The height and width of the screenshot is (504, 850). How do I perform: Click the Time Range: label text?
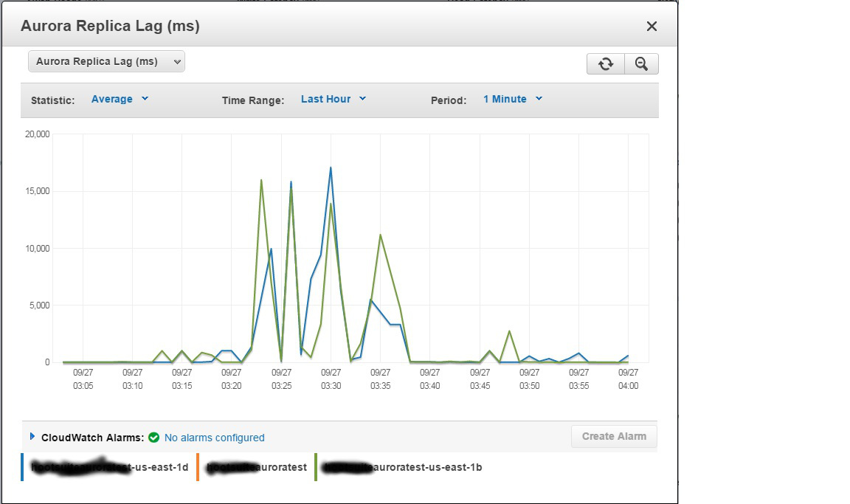pos(252,100)
